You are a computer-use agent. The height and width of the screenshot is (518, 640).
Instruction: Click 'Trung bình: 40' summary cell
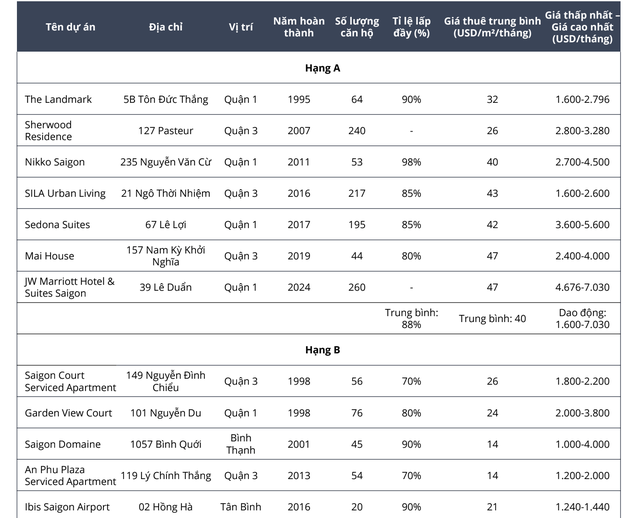[492, 318]
